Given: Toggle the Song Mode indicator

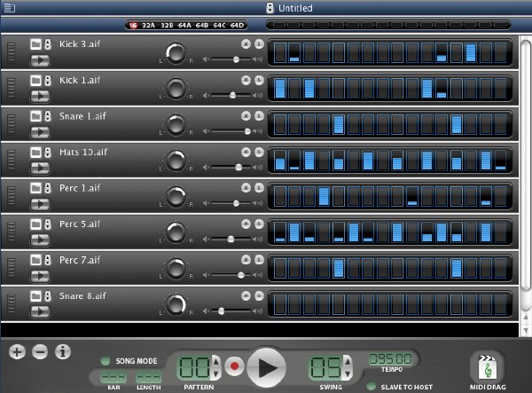Looking at the screenshot, I should pyautogui.click(x=106, y=361).
